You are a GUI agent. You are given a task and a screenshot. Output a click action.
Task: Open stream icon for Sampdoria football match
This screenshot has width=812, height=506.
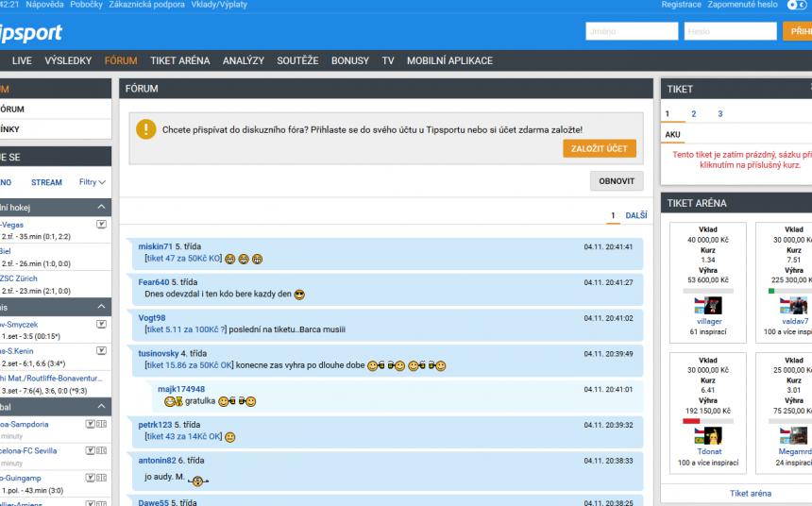(90, 424)
